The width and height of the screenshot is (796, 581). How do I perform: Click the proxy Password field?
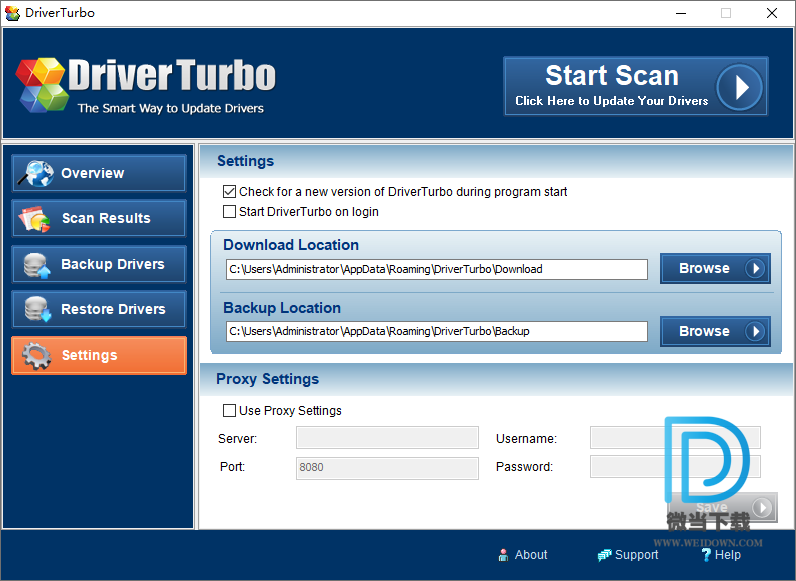(x=675, y=467)
